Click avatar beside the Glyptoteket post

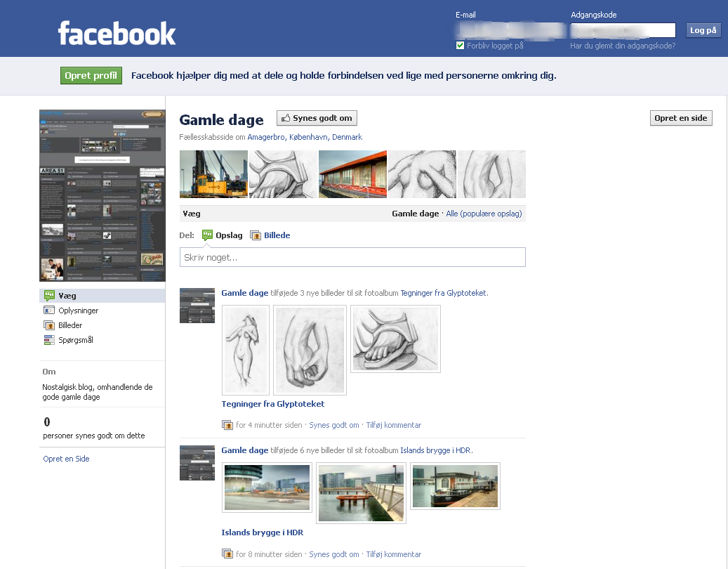point(197,306)
